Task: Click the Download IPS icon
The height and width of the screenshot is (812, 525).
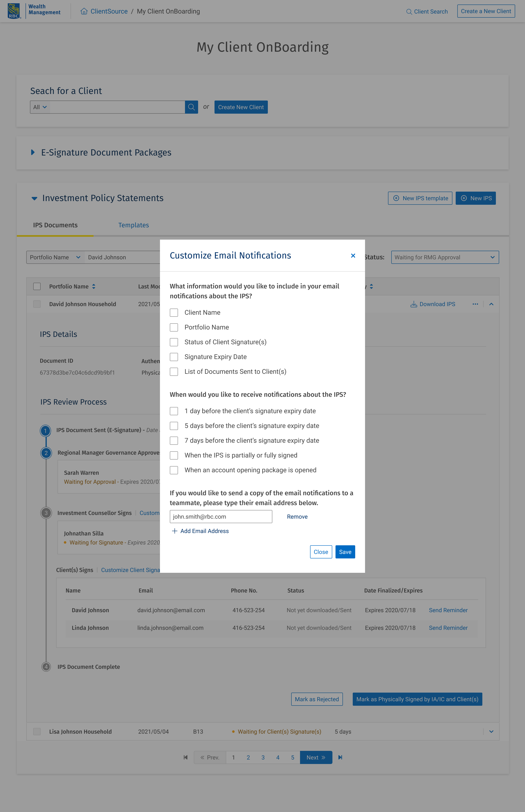Action: click(413, 304)
